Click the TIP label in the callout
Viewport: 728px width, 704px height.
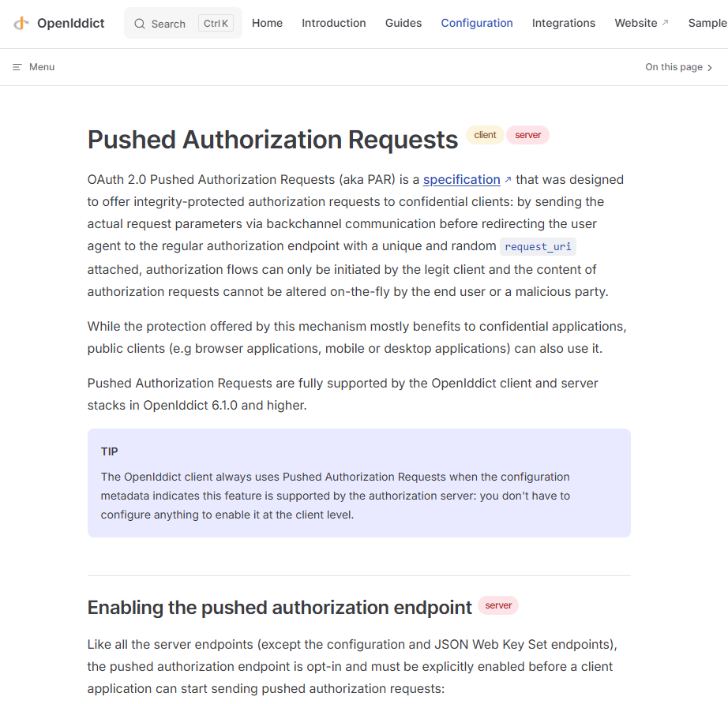(110, 451)
